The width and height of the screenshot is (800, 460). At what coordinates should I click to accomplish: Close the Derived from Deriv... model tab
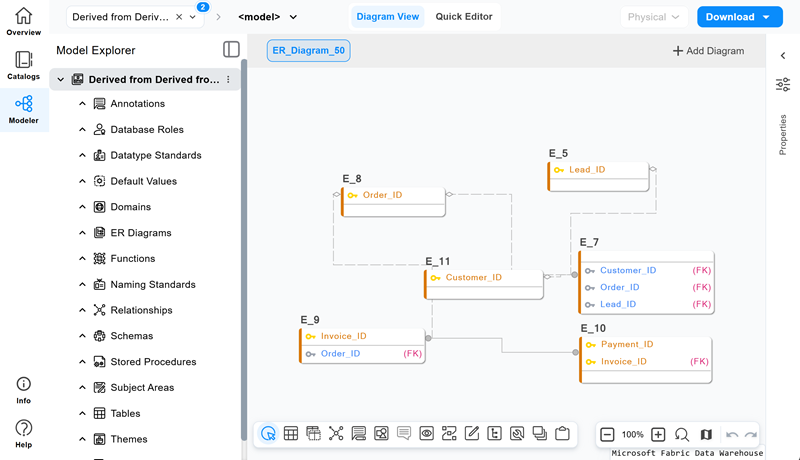pyautogui.click(x=179, y=17)
